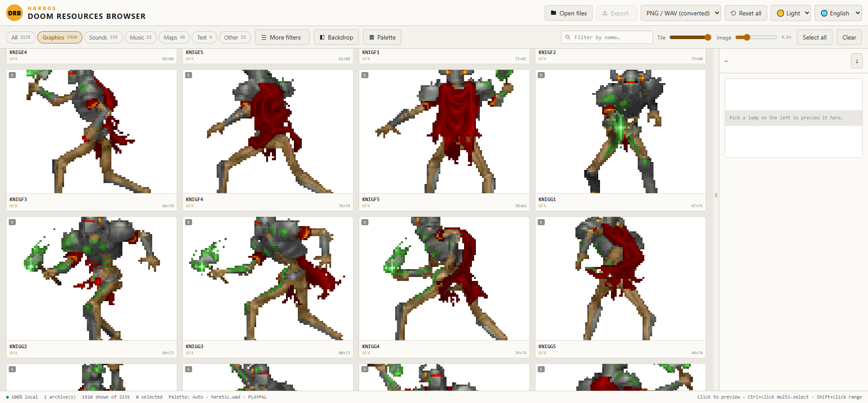Filter by Maps category

click(x=174, y=37)
